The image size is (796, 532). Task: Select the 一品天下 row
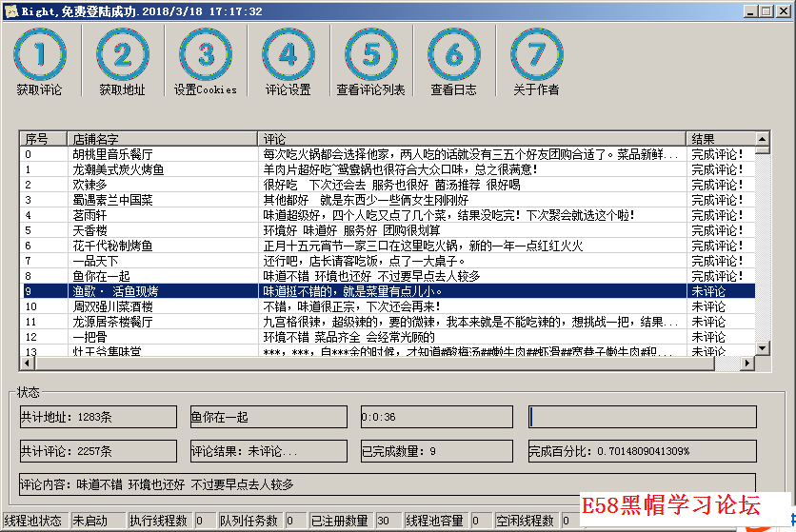coord(388,261)
